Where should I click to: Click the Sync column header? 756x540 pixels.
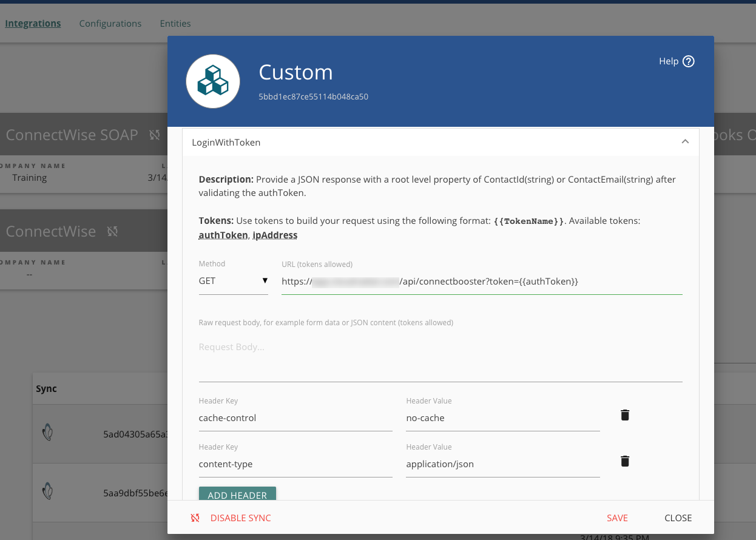46,389
